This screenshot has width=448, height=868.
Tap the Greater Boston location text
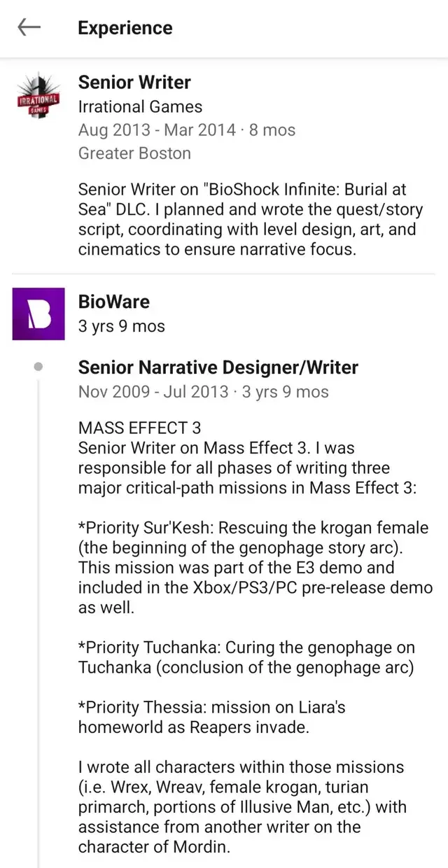(x=134, y=153)
